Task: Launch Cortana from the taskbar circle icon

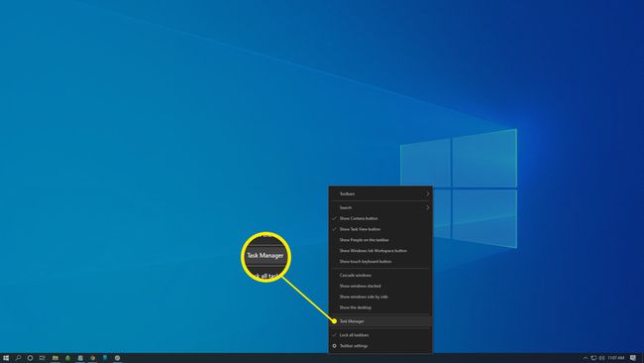Action: point(30,358)
